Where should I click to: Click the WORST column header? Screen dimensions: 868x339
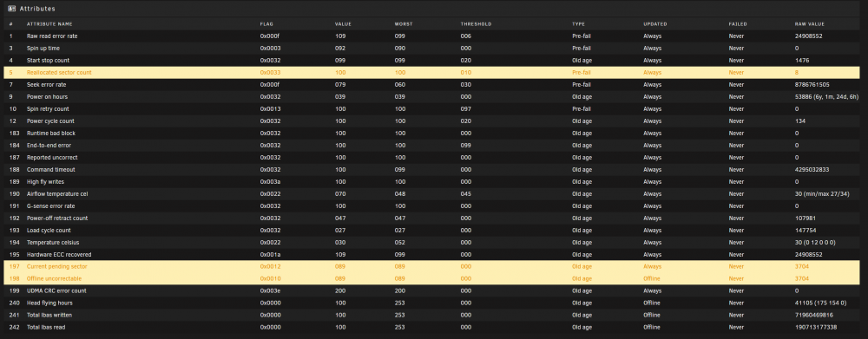403,24
